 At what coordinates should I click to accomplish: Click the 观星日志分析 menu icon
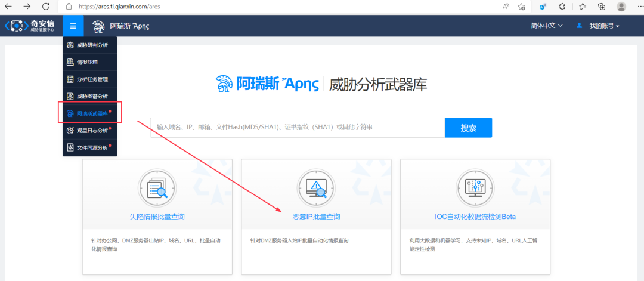click(x=70, y=130)
